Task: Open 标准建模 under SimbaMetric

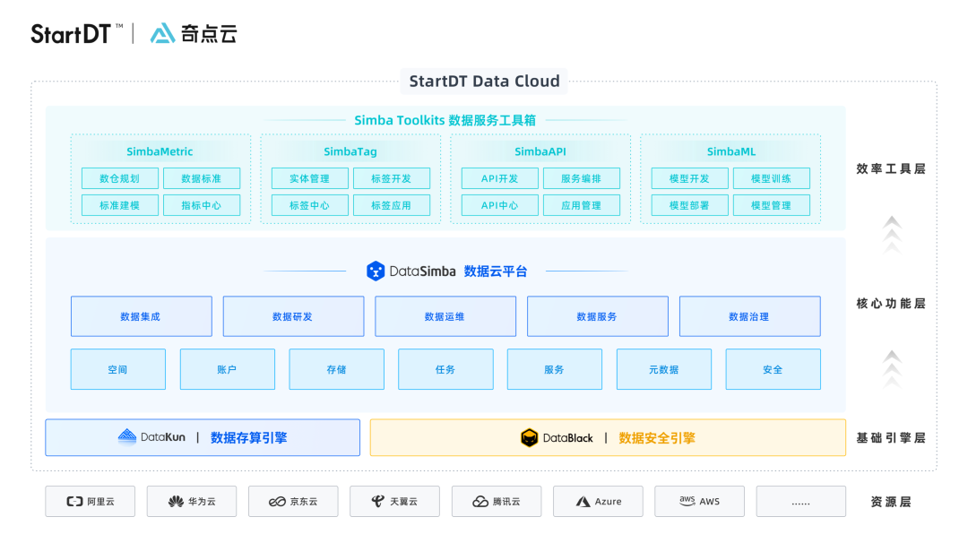Action: pos(120,205)
